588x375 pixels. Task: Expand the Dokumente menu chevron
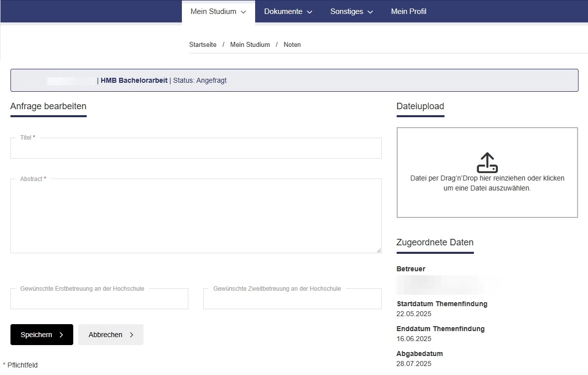click(x=309, y=12)
